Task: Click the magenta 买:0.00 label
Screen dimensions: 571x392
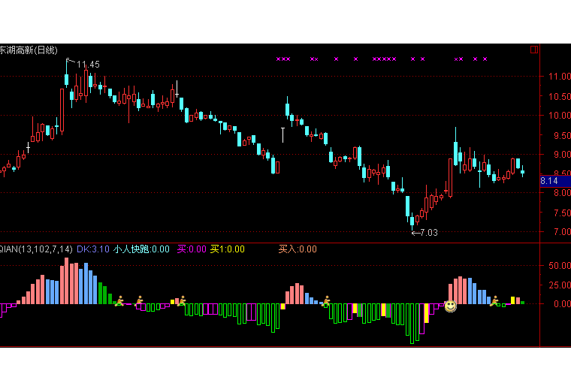Action: (191, 249)
